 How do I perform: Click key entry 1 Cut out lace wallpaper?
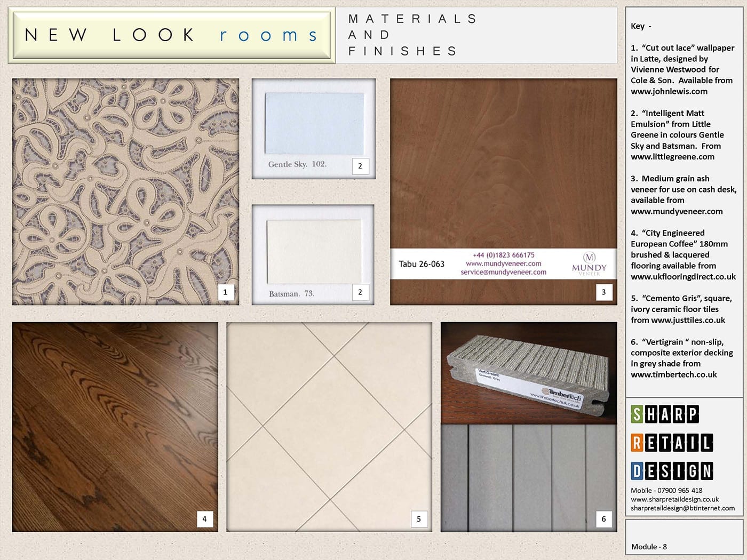coord(682,69)
